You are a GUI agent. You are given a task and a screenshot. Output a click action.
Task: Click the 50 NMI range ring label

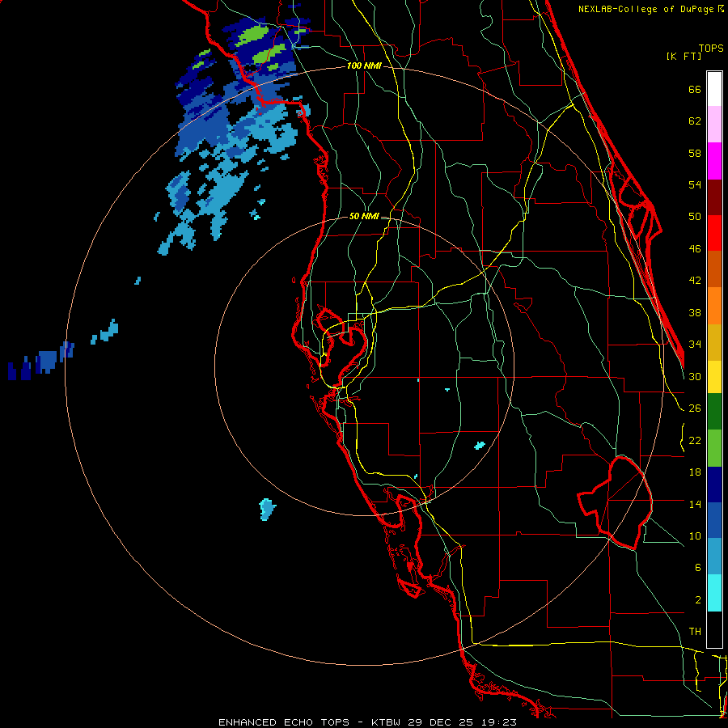coord(364,216)
